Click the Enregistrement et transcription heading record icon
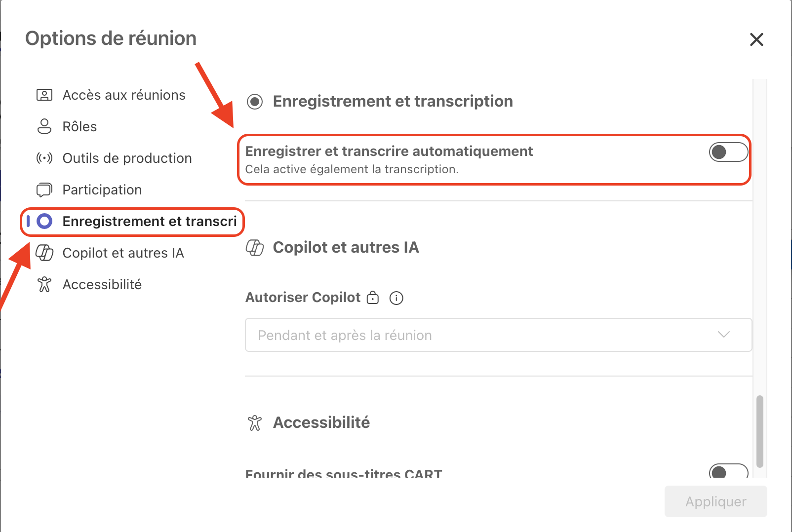Screen dimensions: 792x532 pos(255,102)
